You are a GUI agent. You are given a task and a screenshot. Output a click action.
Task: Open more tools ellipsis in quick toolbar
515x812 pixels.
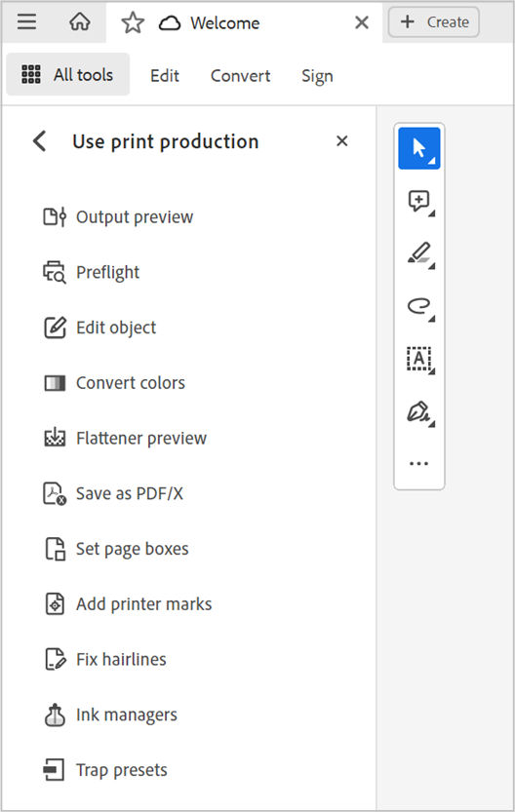click(418, 463)
